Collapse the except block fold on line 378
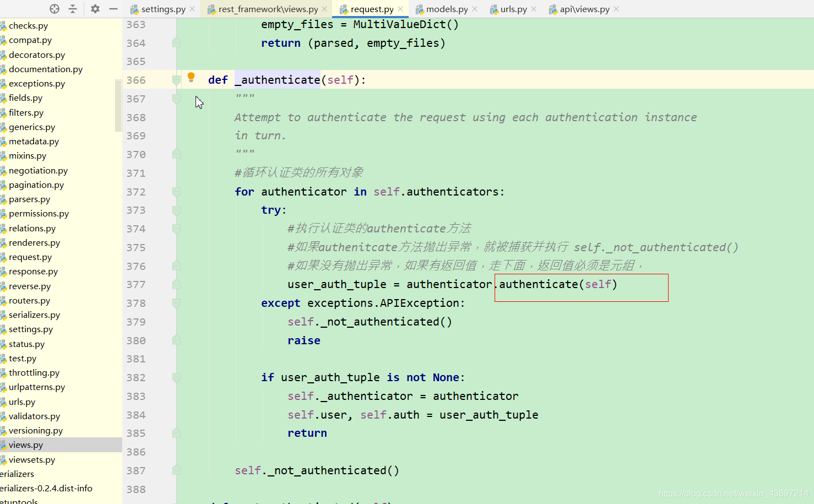Screen dimensions: 814x504 (176, 304)
